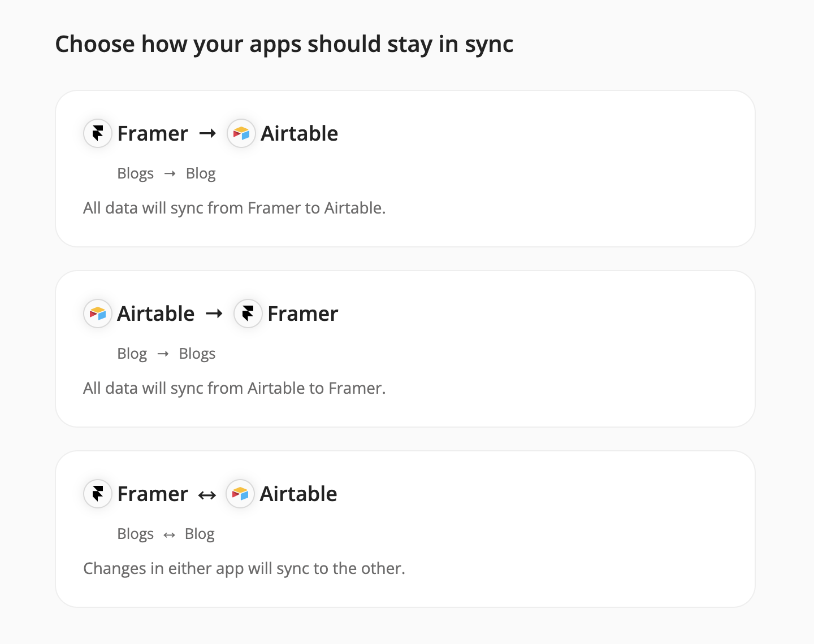
Task: Click the "Framer" title in the second card
Action: (x=303, y=314)
